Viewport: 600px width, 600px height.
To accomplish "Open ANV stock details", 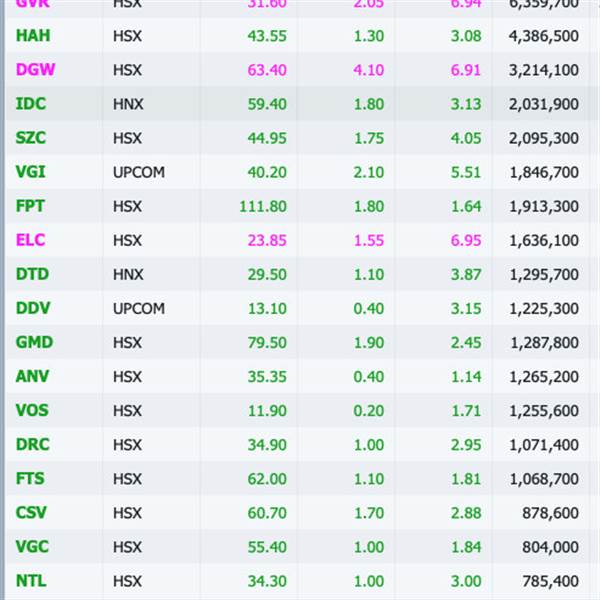I will coord(32,376).
